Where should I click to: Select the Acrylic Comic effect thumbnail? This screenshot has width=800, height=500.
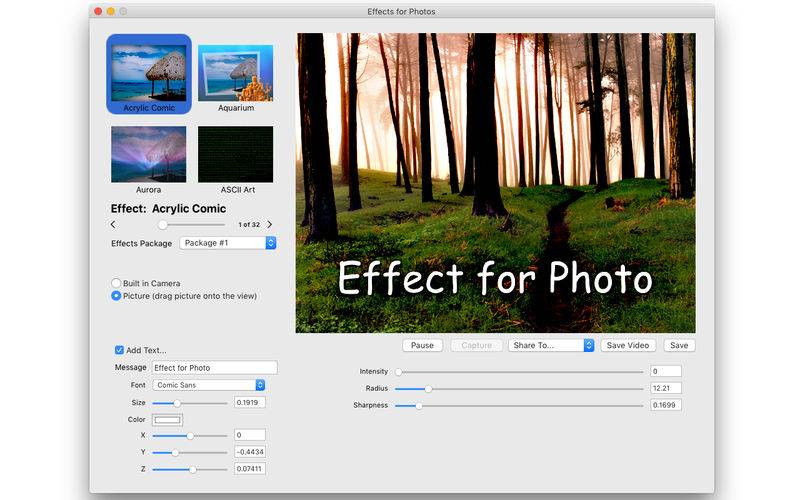148,74
